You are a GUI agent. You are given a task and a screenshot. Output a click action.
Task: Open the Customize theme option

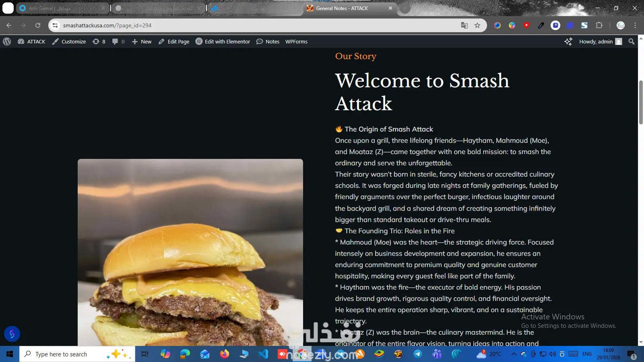coord(69,41)
